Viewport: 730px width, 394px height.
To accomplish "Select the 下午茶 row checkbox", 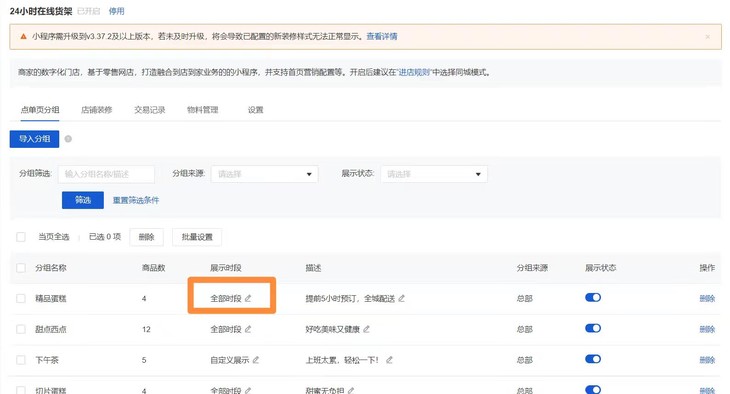I will coord(21,360).
